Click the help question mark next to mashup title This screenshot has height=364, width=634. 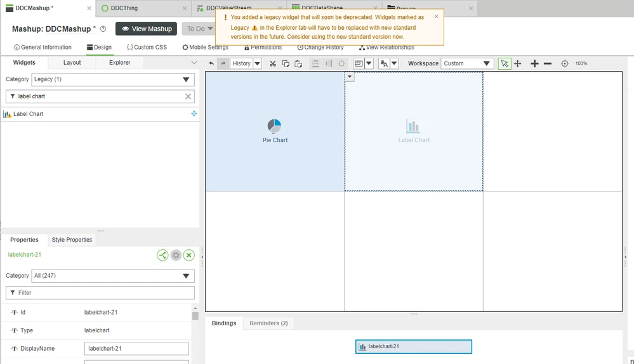(x=103, y=29)
